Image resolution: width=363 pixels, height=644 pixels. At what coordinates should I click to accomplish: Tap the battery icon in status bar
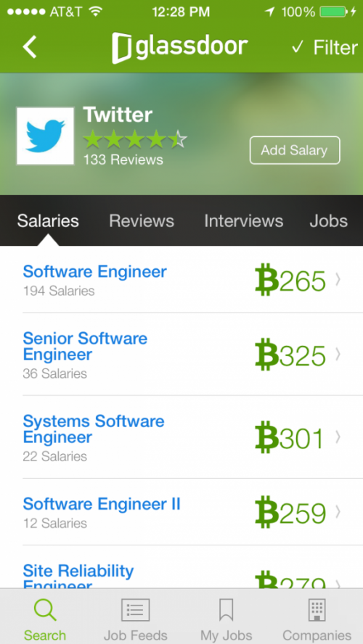click(x=333, y=12)
